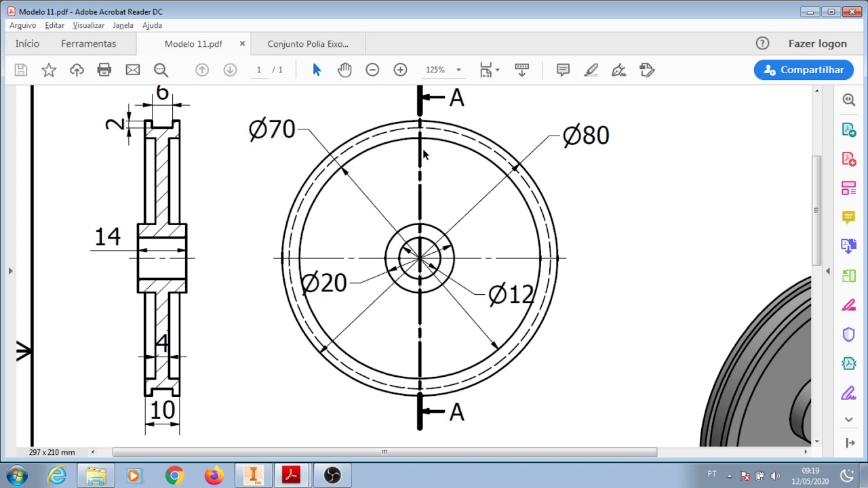868x488 pixels.
Task: Switch to the Ferramentas tab
Action: pos(89,43)
